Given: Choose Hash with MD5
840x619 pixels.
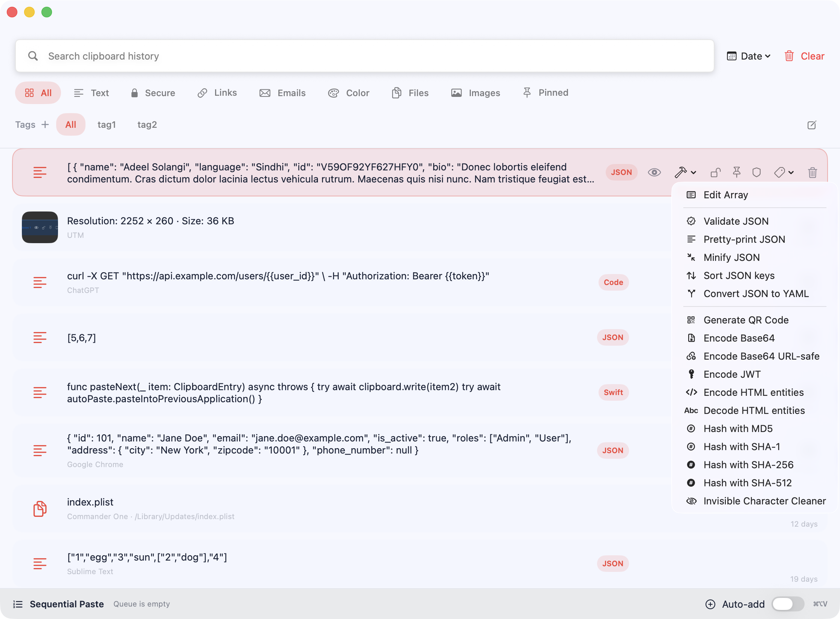Looking at the screenshot, I should tap(754, 429).
